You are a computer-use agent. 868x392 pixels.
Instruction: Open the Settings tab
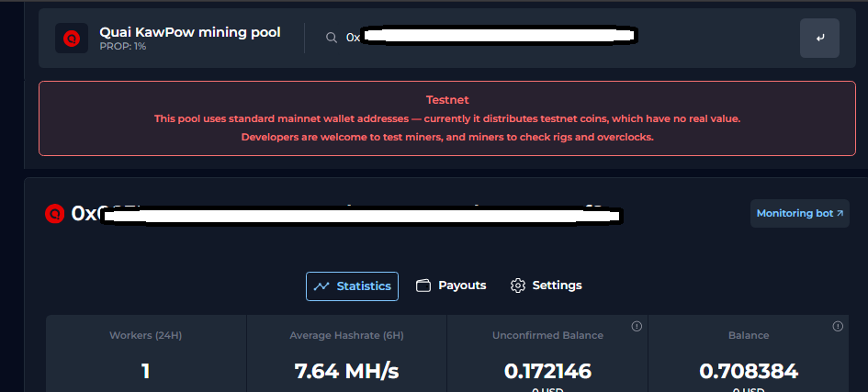click(x=546, y=286)
